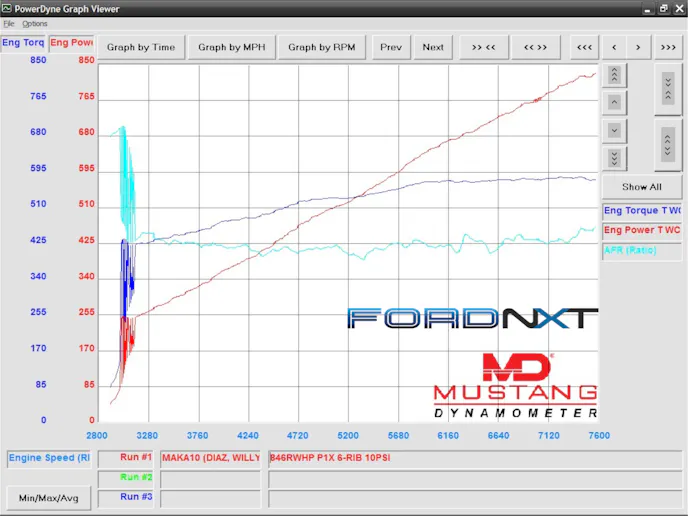Pan left with the single '<' arrow
The height and width of the screenshot is (516, 688).
pyautogui.click(x=614, y=47)
